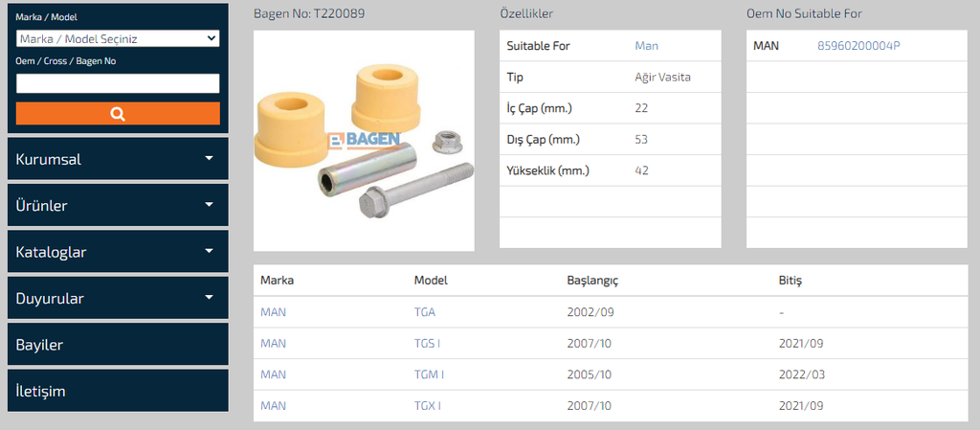Screen dimensions: 980x430
Task: Click the İç Çap (mm.) label
Action: [x=540, y=108]
